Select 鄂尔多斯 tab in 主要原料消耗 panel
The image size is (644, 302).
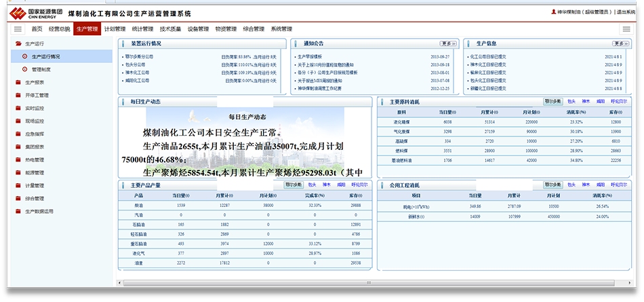[552, 102]
